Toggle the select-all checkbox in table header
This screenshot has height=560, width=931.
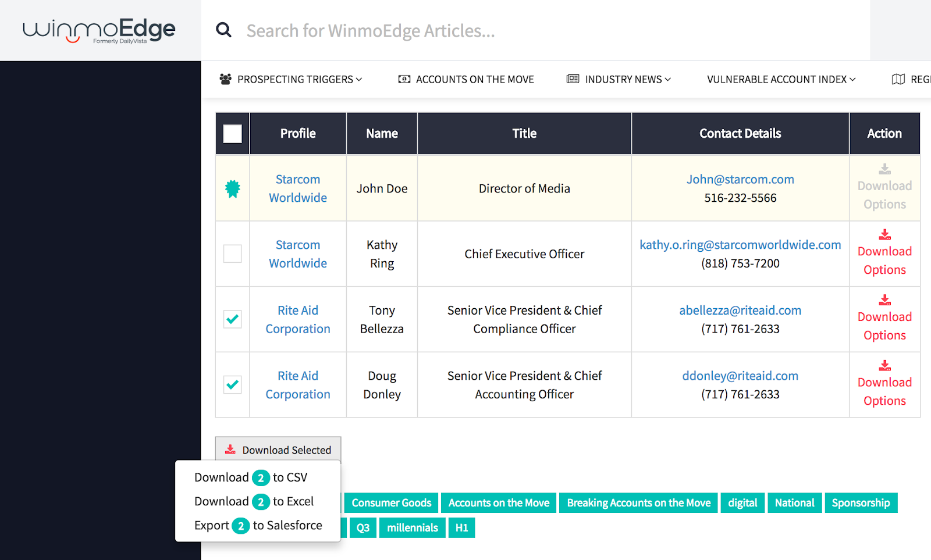point(233,134)
